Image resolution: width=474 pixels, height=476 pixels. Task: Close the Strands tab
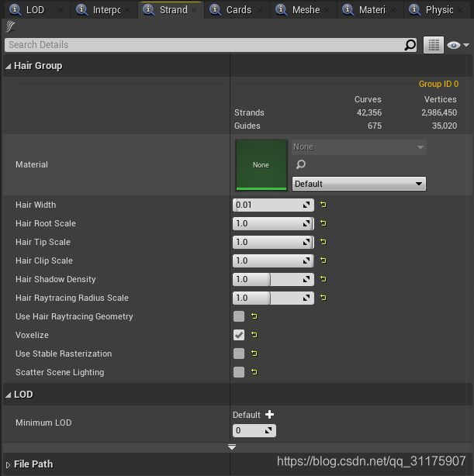[194, 10]
